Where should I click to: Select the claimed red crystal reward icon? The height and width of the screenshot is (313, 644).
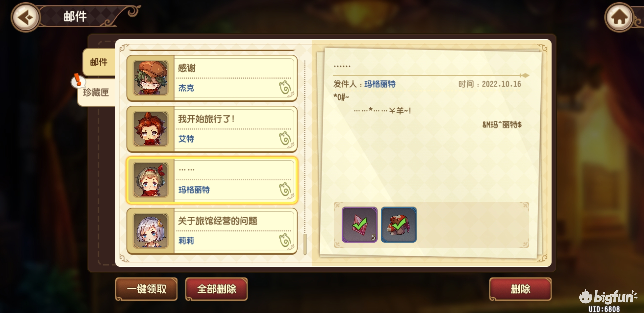click(x=359, y=225)
